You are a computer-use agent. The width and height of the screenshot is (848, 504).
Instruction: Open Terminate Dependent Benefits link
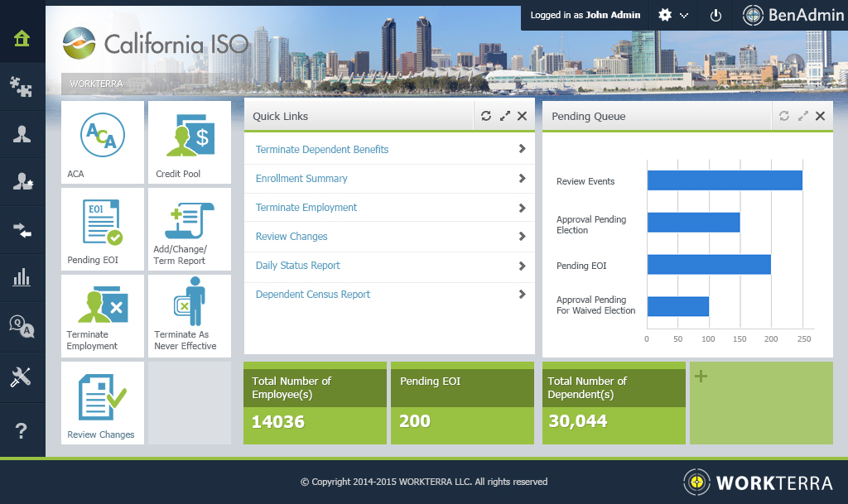[322, 150]
